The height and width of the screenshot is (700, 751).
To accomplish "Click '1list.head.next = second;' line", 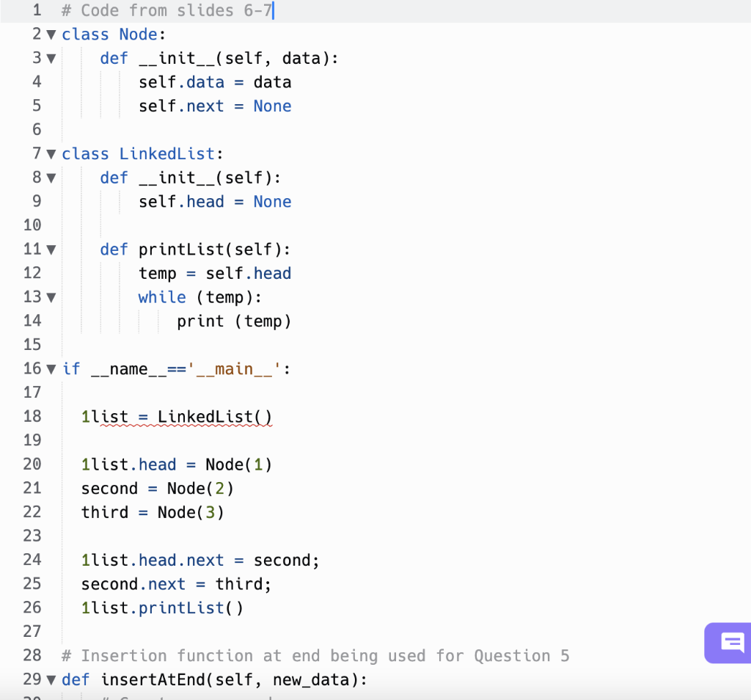I will tap(200, 561).
